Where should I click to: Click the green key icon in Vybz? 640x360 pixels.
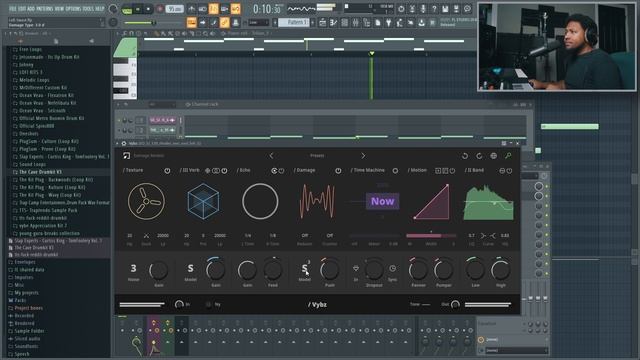[508, 156]
